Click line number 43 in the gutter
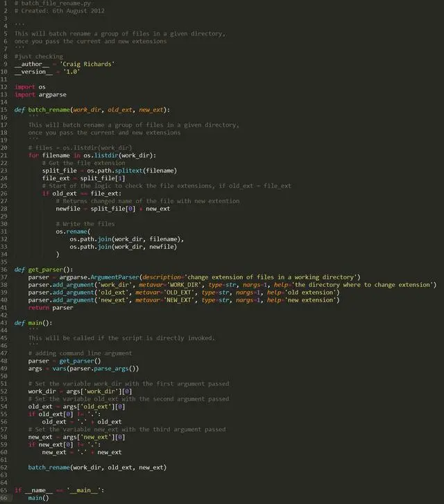The height and width of the screenshot is (504, 444). pyautogui.click(x=4, y=323)
